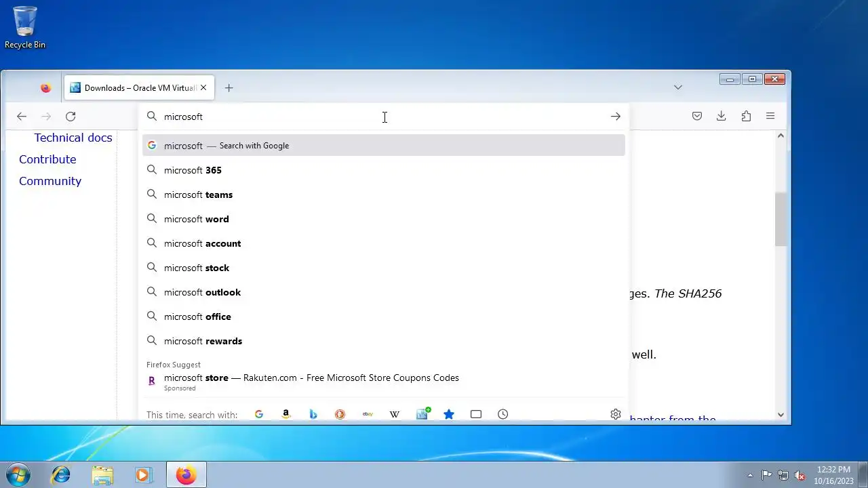This screenshot has width=868, height=488.
Task: Click the scrollbar down arrow
Action: [x=781, y=415]
